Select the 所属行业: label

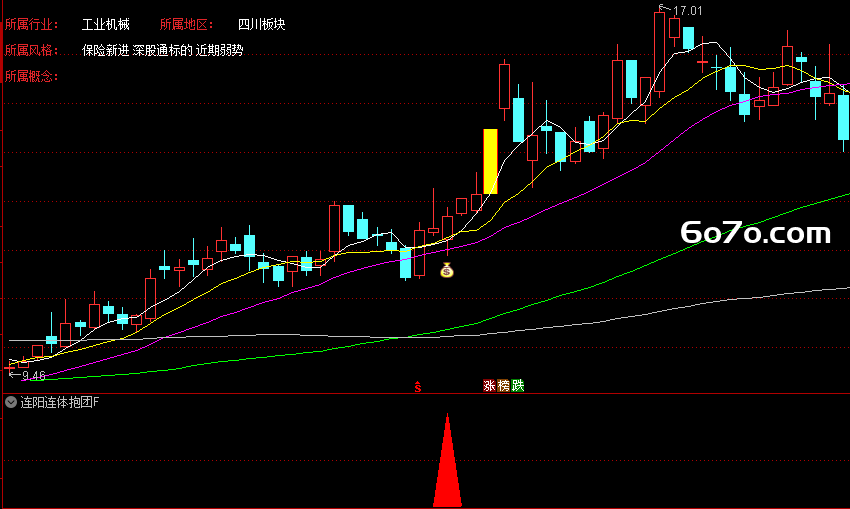31,24
